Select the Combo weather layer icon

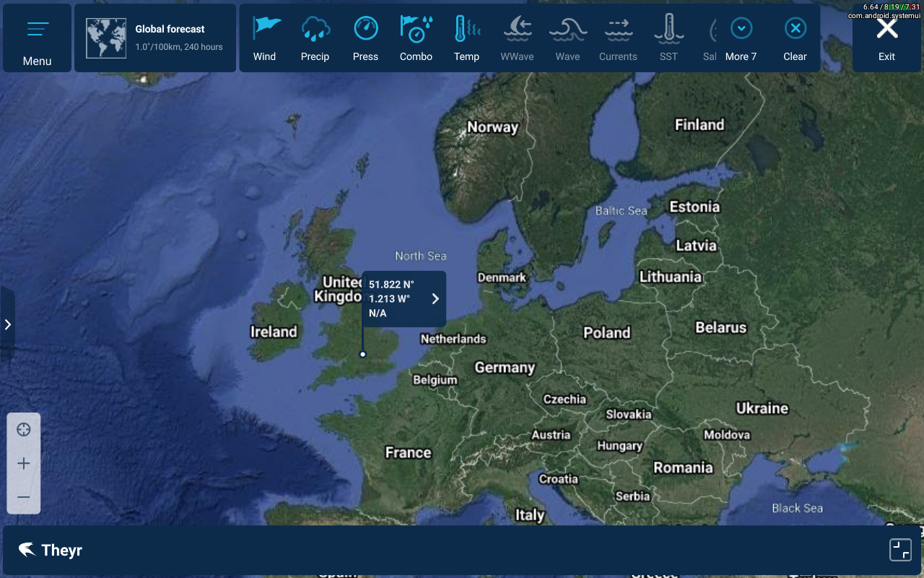(417, 29)
